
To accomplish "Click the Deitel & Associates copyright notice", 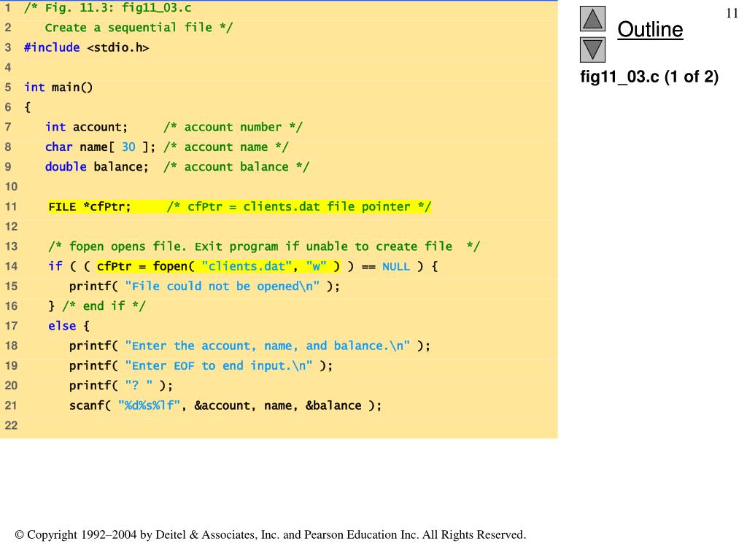I will coord(271,534).
